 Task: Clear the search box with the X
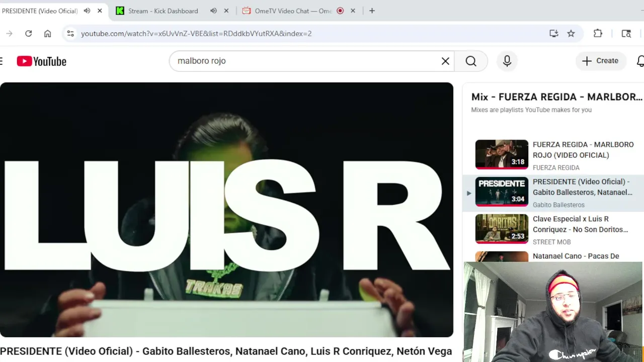point(445,61)
